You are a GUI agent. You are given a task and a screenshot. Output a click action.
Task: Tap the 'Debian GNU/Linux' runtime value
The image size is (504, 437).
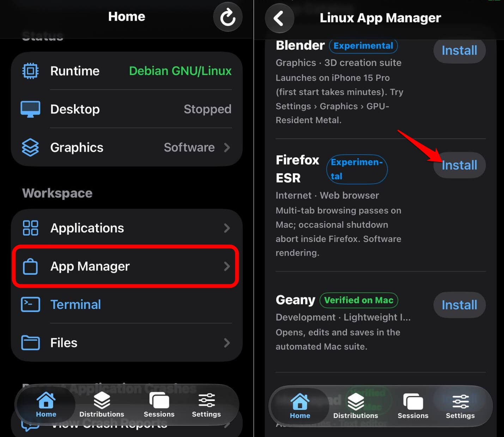[x=180, y=71]
